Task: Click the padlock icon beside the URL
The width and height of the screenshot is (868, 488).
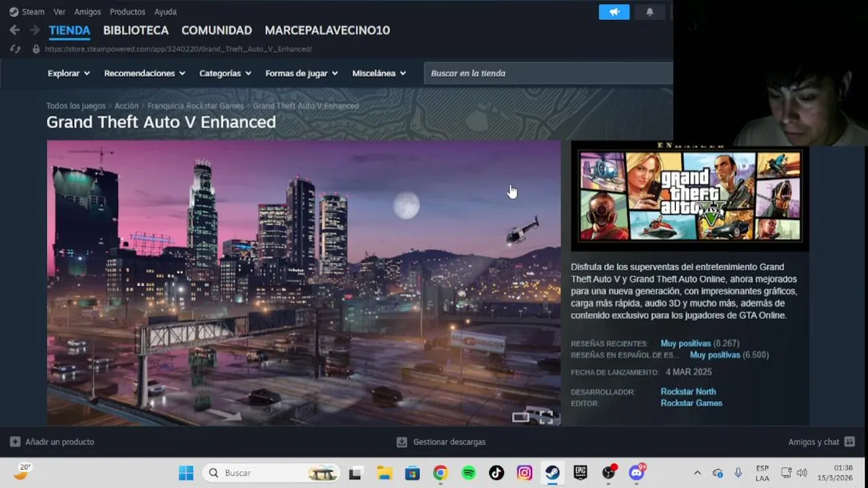Action: [36, 49]
